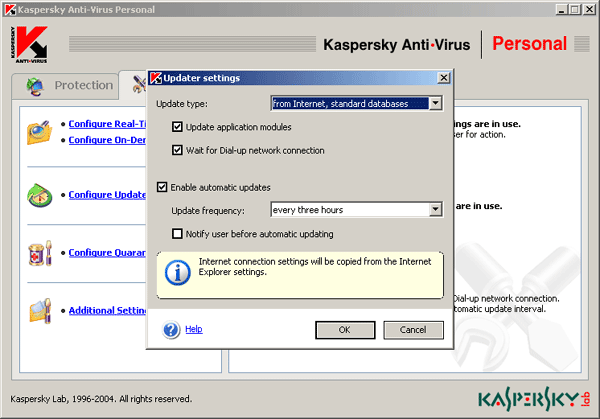Open the Update type dropdown arrow
This screenshot has height=419, width=600.
pos(435,103)
